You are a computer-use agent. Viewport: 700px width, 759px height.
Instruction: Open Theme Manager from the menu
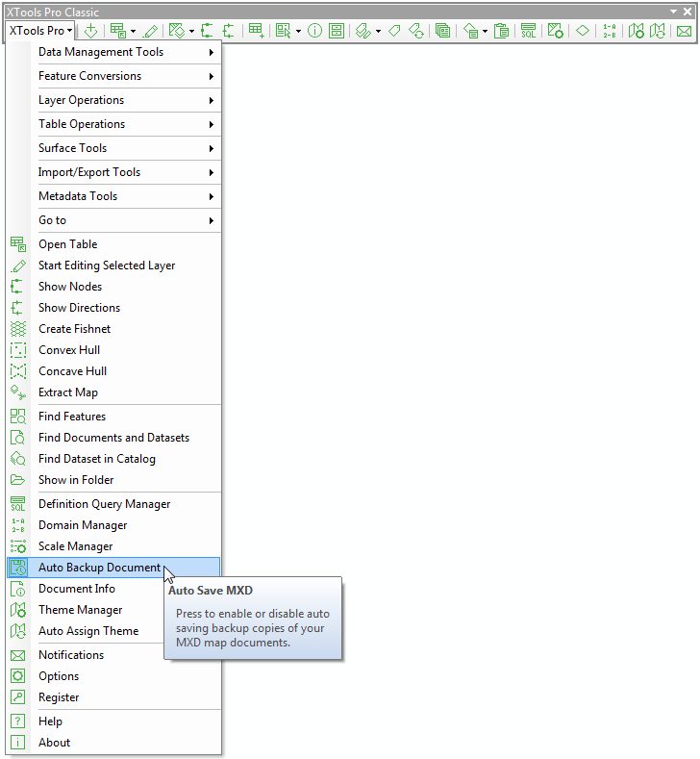[86, 610]
